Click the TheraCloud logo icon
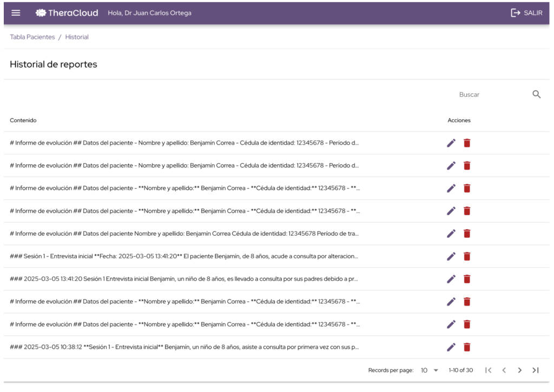 41,13
